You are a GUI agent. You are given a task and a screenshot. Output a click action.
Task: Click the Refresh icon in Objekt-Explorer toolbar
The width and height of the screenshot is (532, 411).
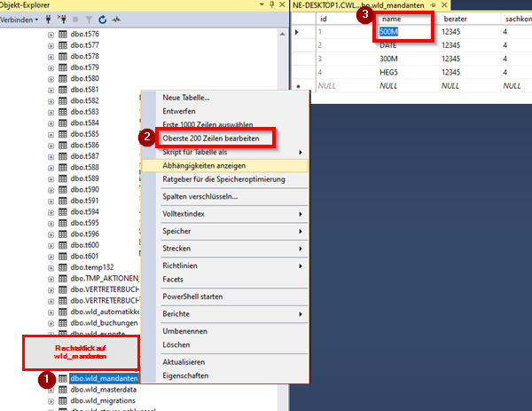tap(103, 18)
